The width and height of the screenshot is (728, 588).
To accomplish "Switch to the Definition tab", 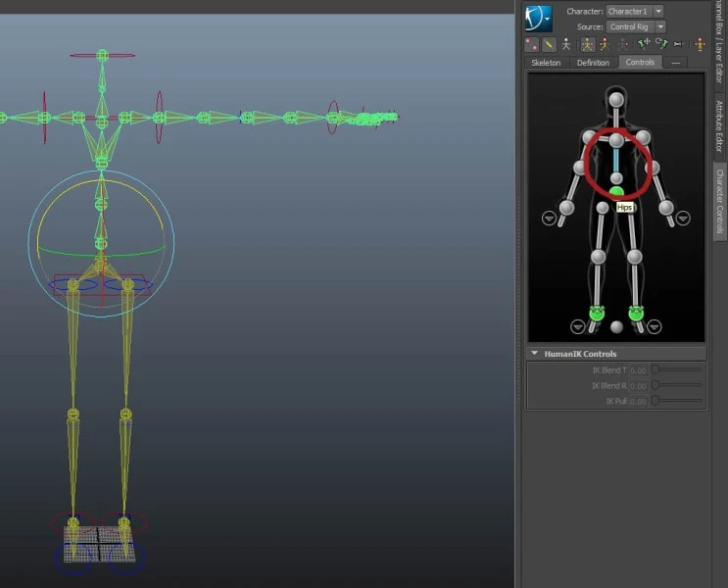I will (593, 63).
